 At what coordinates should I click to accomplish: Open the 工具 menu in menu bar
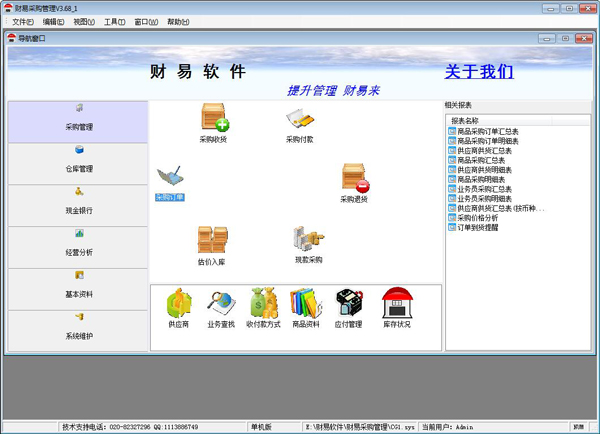coord(114,21)
